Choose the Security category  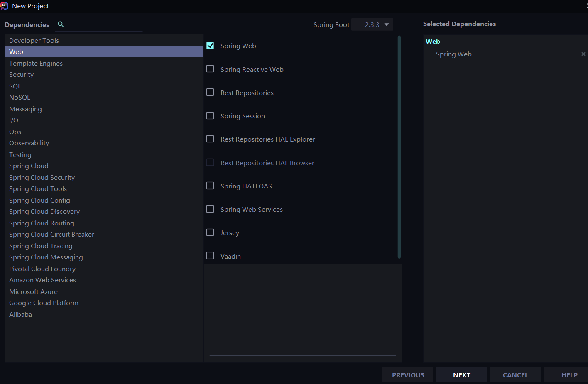click(x=104, y=74)
